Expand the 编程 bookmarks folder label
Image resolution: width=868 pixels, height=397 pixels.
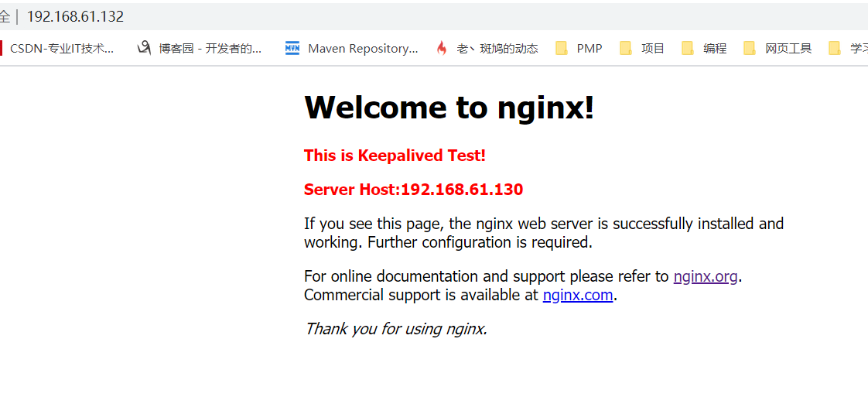tap(715, 48)
